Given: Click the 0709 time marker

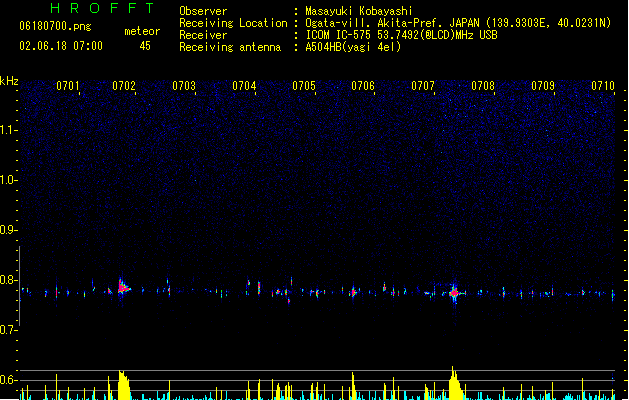Looking at the screenshot, I should pyautogui.click(x=543, y=86).
